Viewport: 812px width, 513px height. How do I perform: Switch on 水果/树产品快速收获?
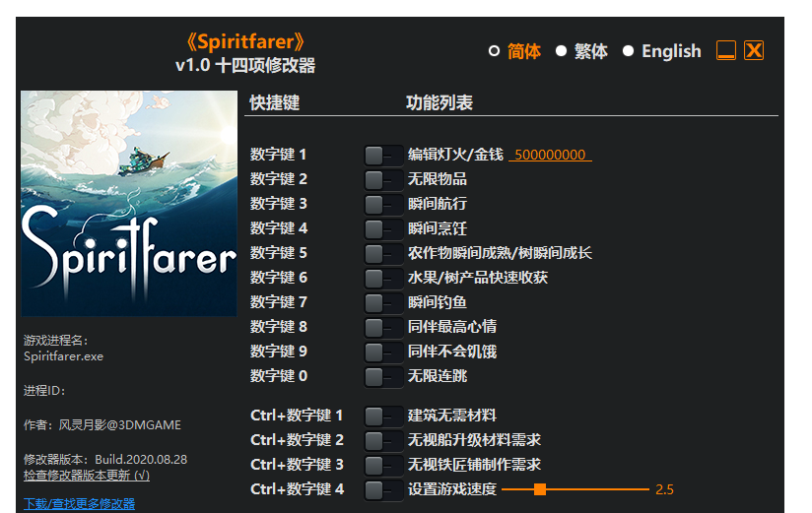tap(383, 278)
